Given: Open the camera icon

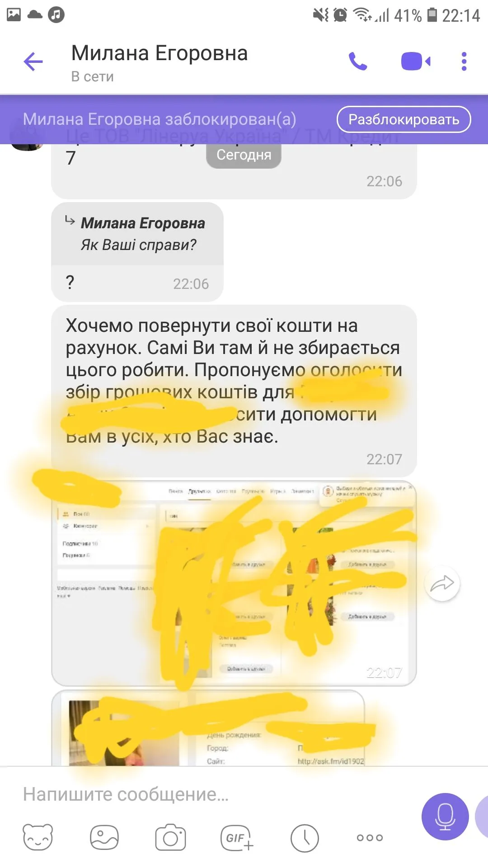Looking at the screenshot, I should pyautogui.click(x=170, y=837).
